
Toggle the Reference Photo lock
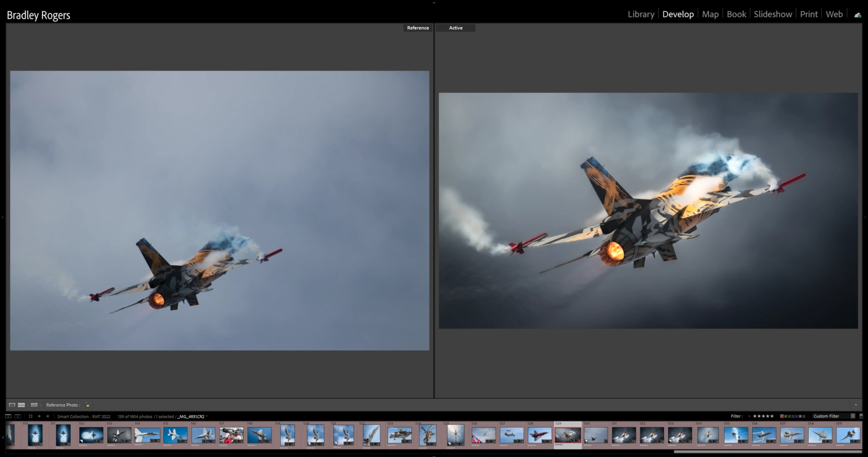pyautogui.click(x=87, y=405)
